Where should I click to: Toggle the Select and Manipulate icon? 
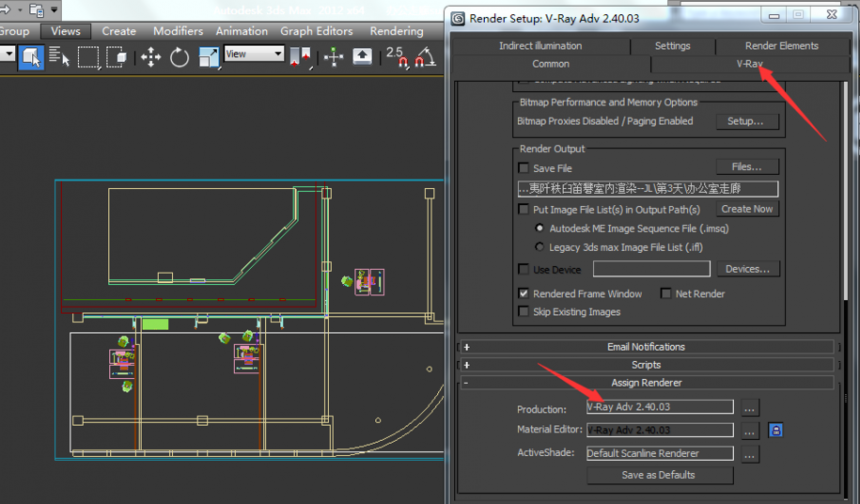[x=333, y=56]
